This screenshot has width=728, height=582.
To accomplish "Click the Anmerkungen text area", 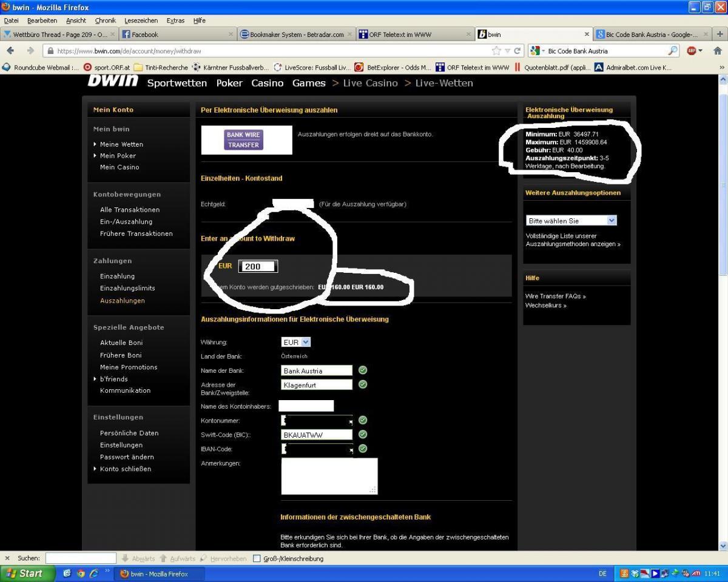I will (329, 476).
